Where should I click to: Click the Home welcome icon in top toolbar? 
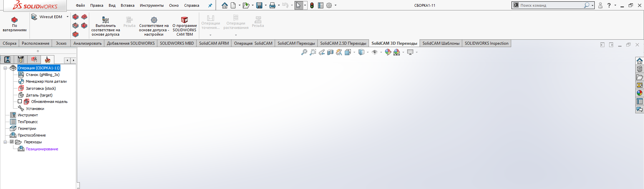(x=225, y=5)
